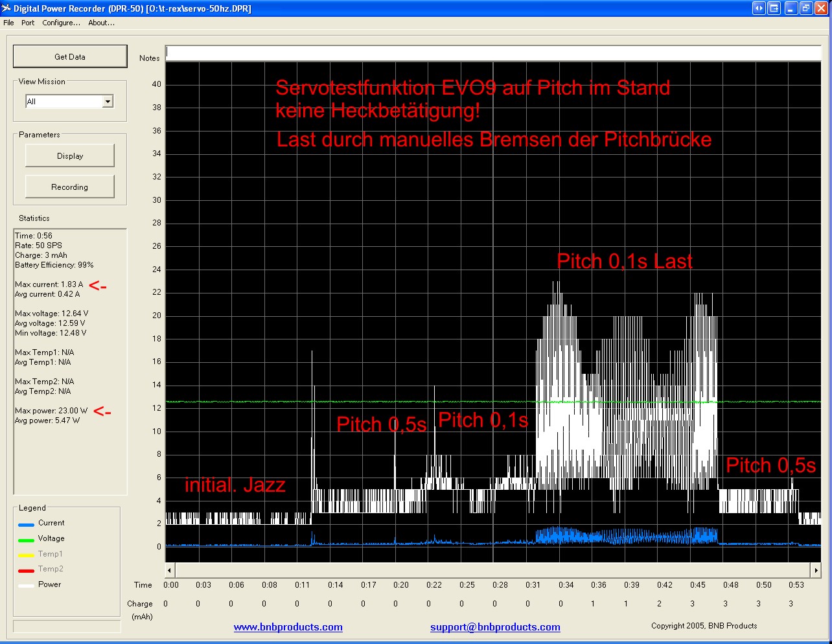Click the support@bnbproducts.com email link
This screenshot has width=832, height=644.
coord(495,627)
